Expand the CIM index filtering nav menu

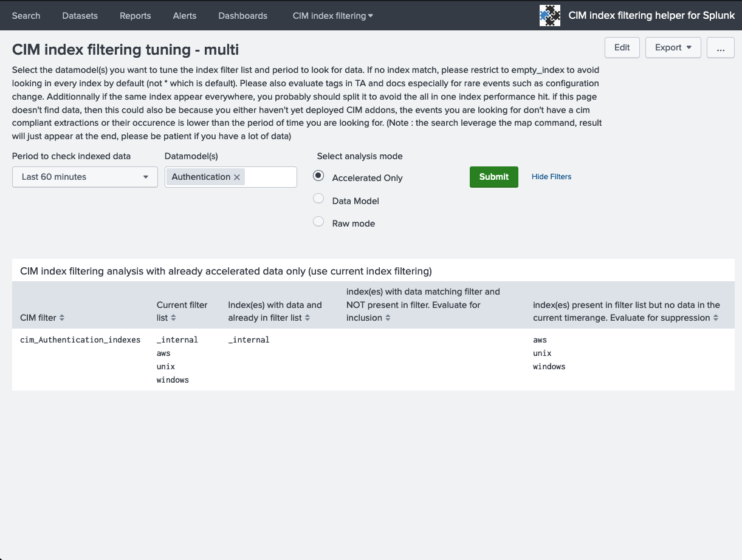pyautogui.click(x=333, y=16)
